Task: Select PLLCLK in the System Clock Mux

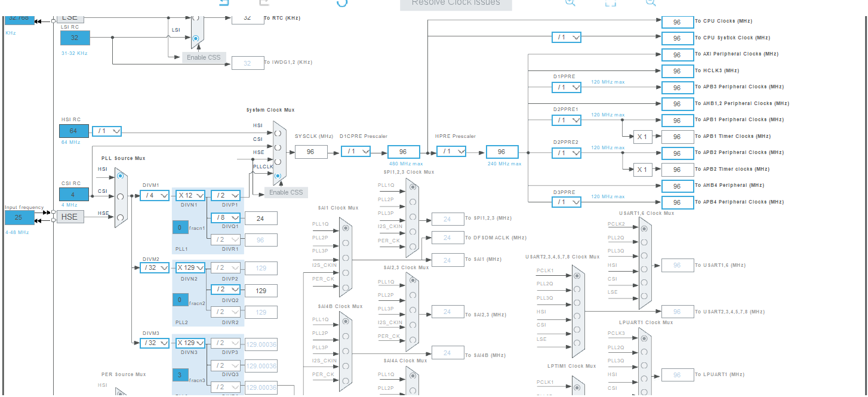Action: (x=278, y=174)
